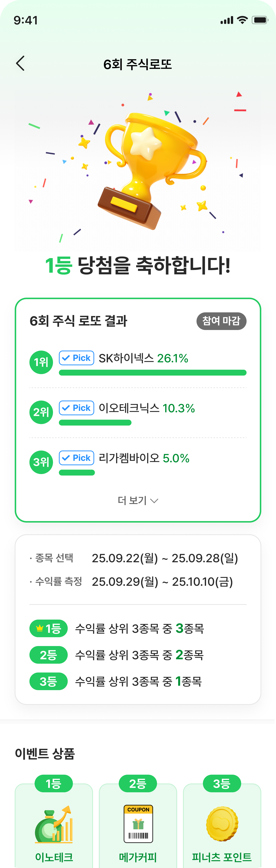Toggle the Pick checkbox for SK하이닉스
The image size is (276, 868).
(x=77, y=358)
